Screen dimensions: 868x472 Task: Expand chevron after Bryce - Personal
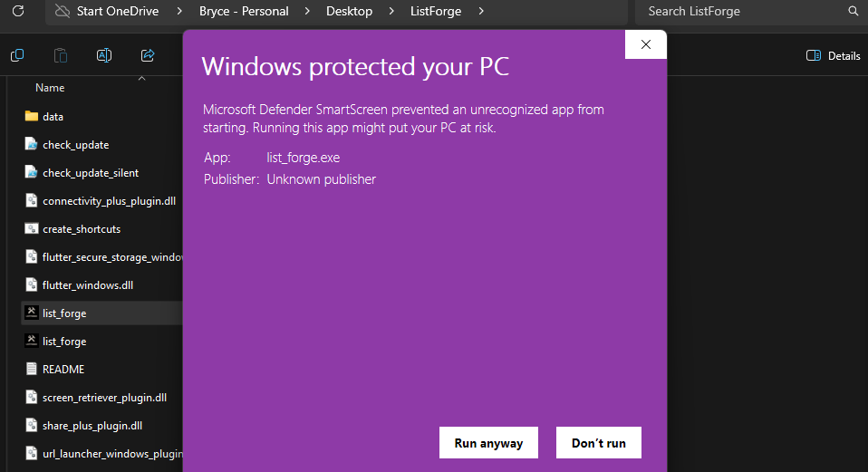[x=307, y=11]
